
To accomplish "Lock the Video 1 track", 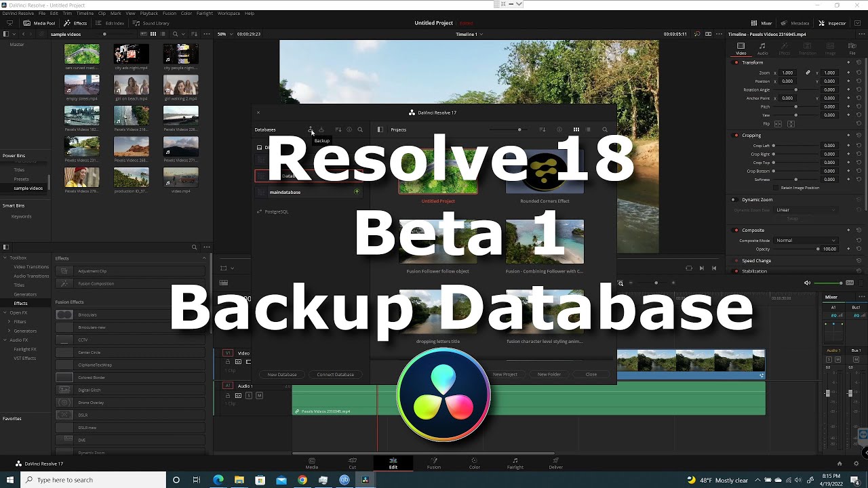I will 228,362.
